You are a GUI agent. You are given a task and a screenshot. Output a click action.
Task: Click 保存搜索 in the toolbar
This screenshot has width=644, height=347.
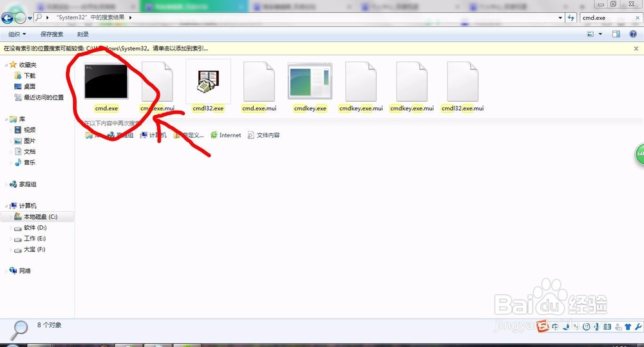[52, 34]
